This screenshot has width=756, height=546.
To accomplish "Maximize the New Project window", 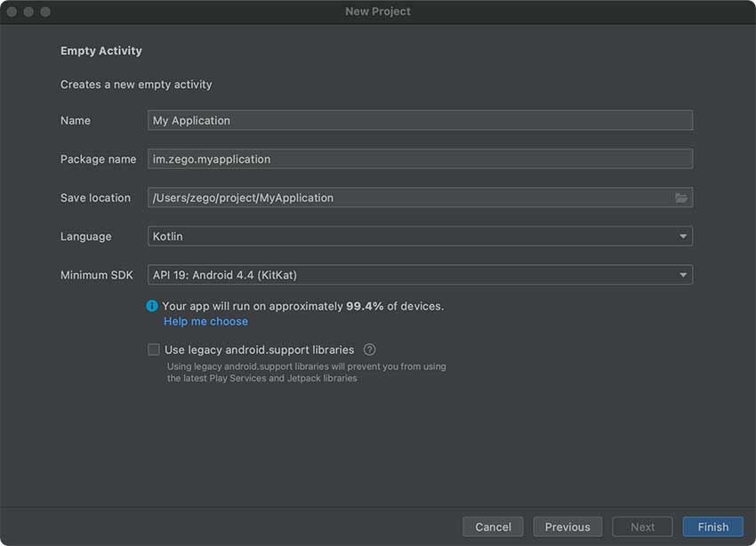I will [x=45, y=12].
